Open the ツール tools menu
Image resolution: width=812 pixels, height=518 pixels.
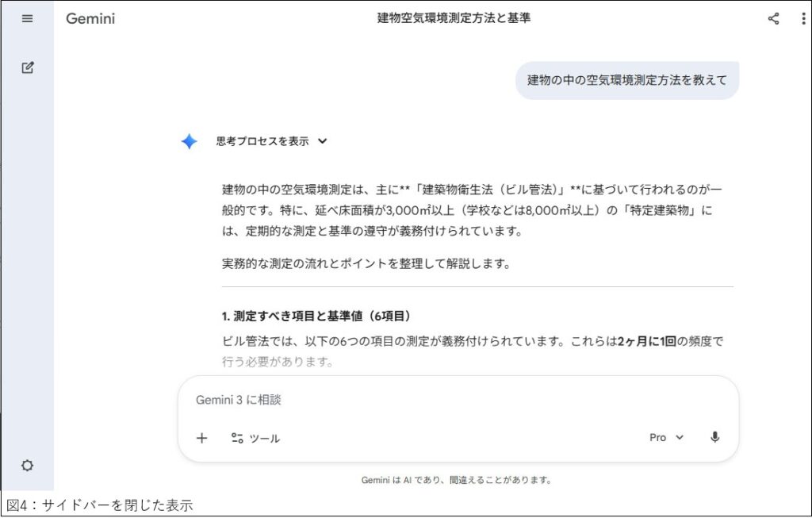point(255,438)
